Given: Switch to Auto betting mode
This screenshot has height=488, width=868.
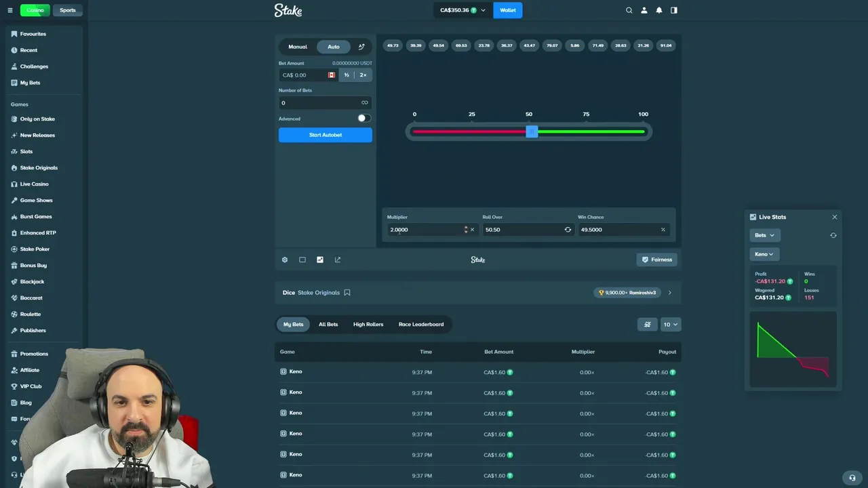Looking at the screenshot, I should tap(334, 47).
